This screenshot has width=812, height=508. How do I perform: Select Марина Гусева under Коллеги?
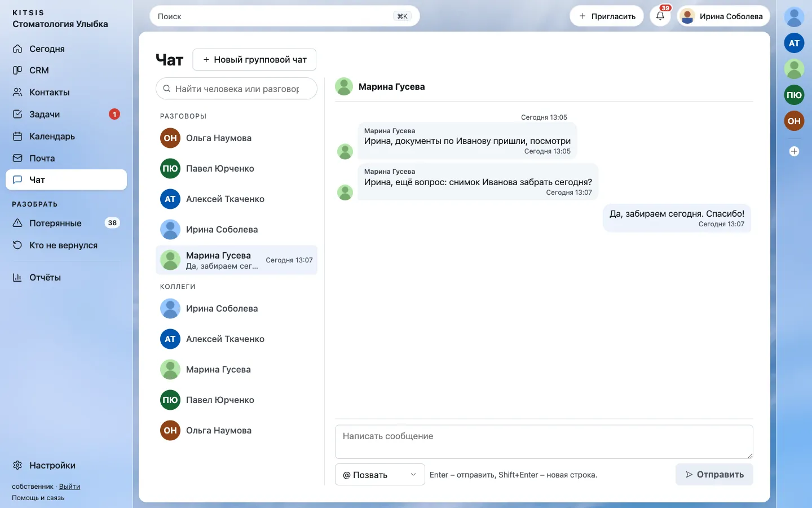[x=236, y=369]
